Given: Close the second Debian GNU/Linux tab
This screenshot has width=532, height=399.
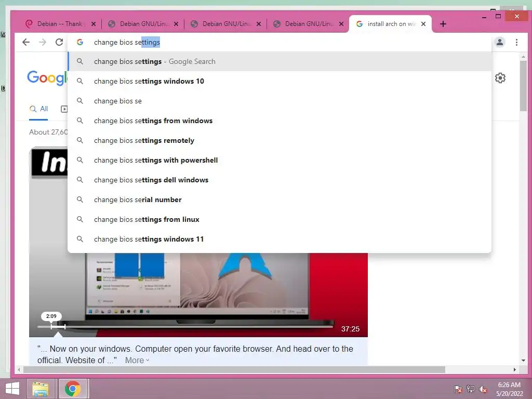Looking at the screenshot, I should click(x=259, y=24).
